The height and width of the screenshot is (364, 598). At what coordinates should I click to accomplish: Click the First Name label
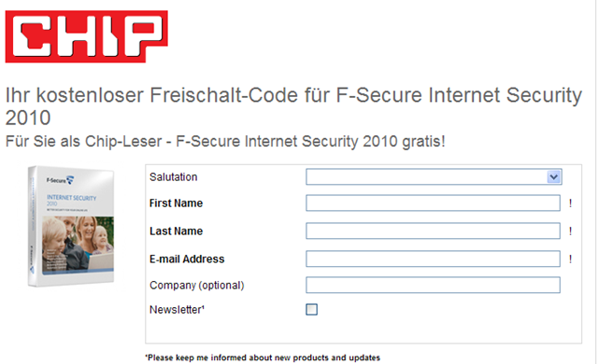pos(176,203)
